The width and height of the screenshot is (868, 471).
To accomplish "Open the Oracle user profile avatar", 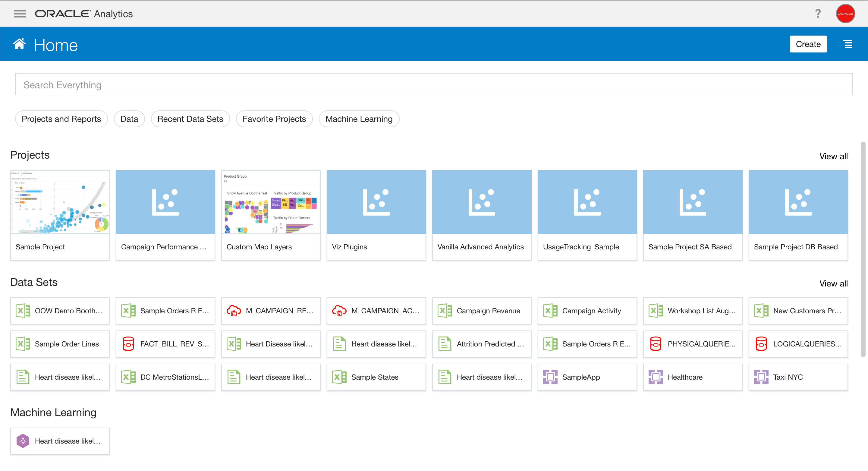I will click(845, 14).
